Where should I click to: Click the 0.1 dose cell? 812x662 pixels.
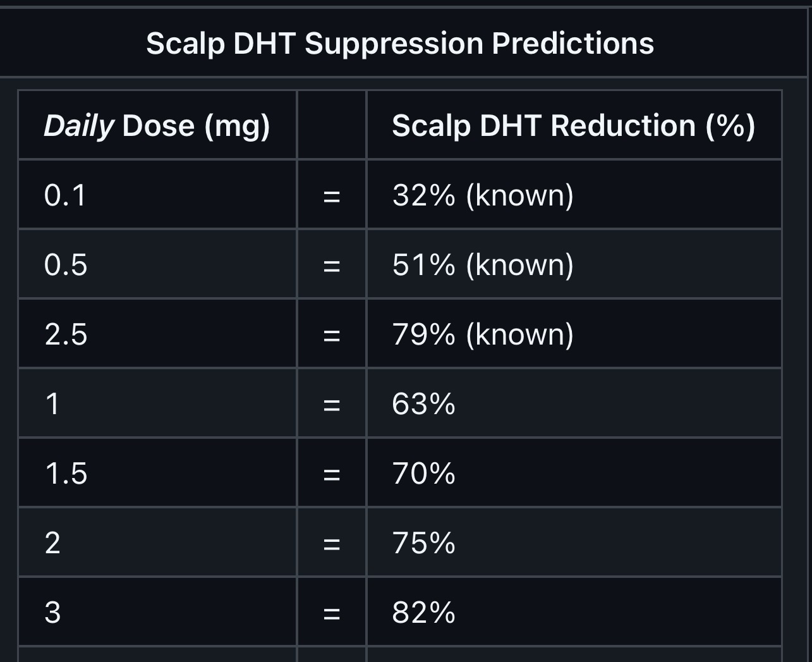157,195
